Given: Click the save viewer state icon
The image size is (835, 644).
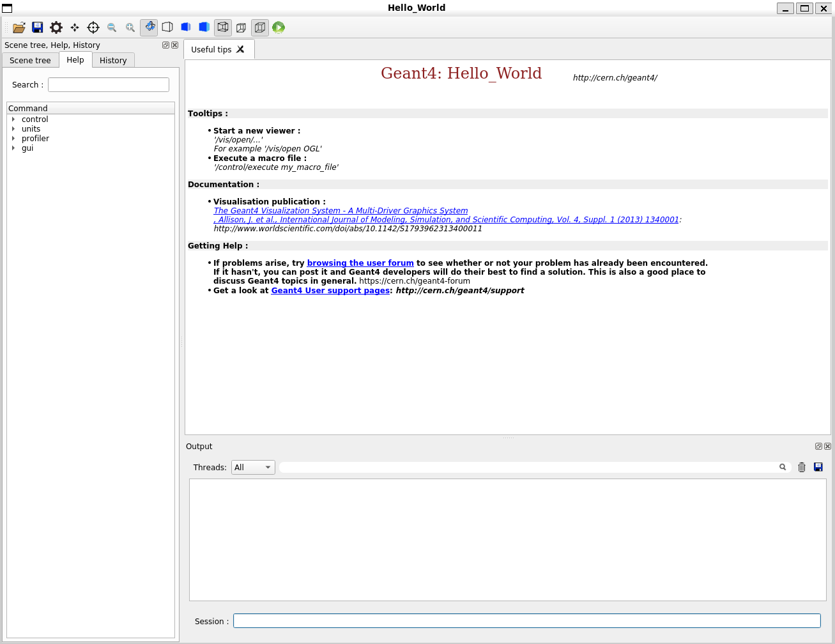Looking at the screenshot, I should point(38,27).
